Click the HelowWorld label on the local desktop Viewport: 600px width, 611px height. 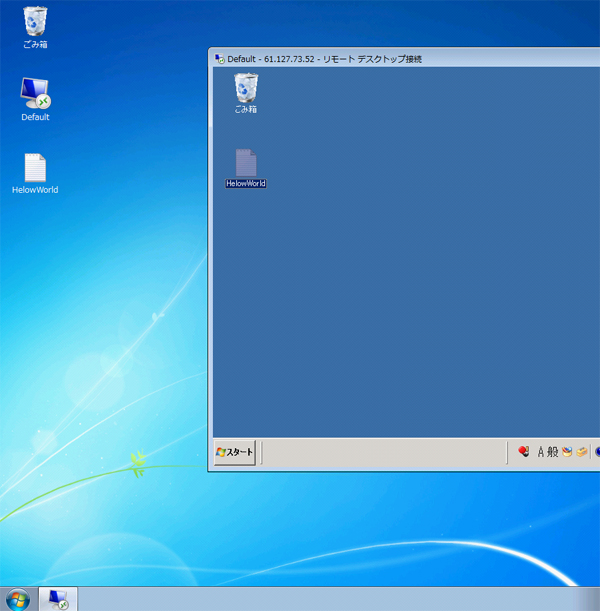tap(35, 190)
